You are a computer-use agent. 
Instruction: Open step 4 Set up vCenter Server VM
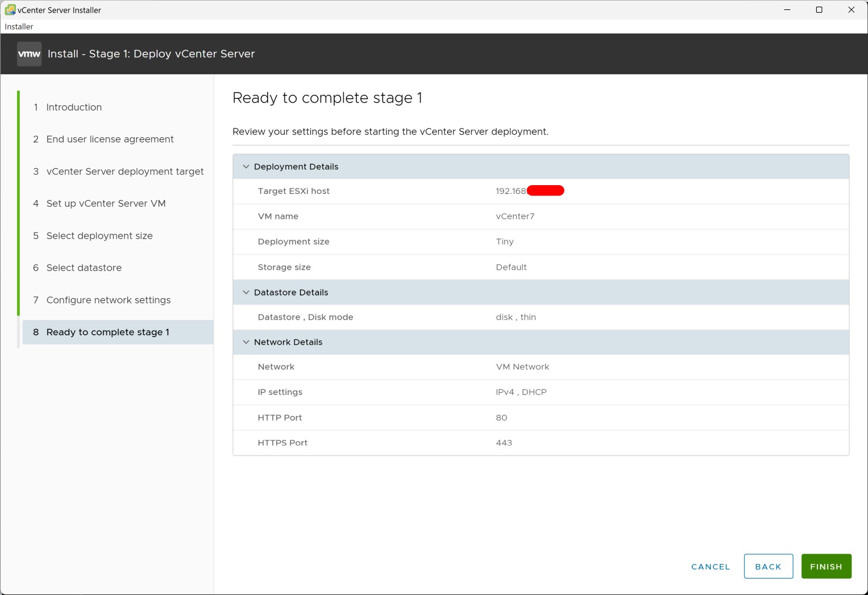coord(99,203)
